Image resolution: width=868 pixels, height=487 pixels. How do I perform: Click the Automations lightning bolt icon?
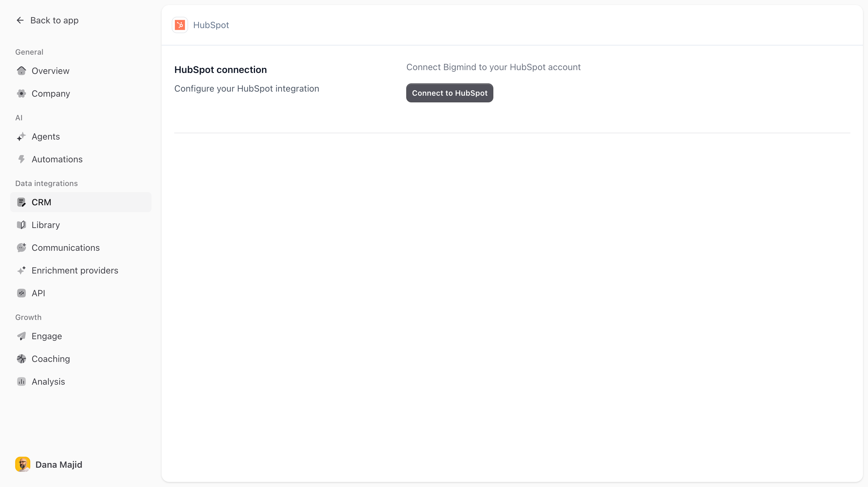[x=21, y=159]
